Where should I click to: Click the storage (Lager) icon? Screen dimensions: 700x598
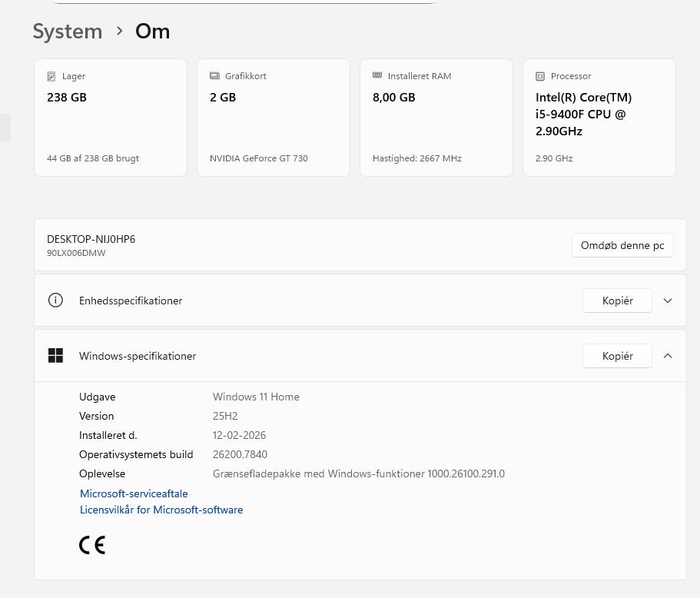(x=51, y=76)
